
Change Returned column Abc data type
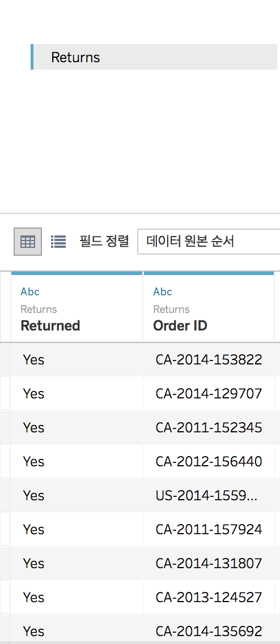30,291
